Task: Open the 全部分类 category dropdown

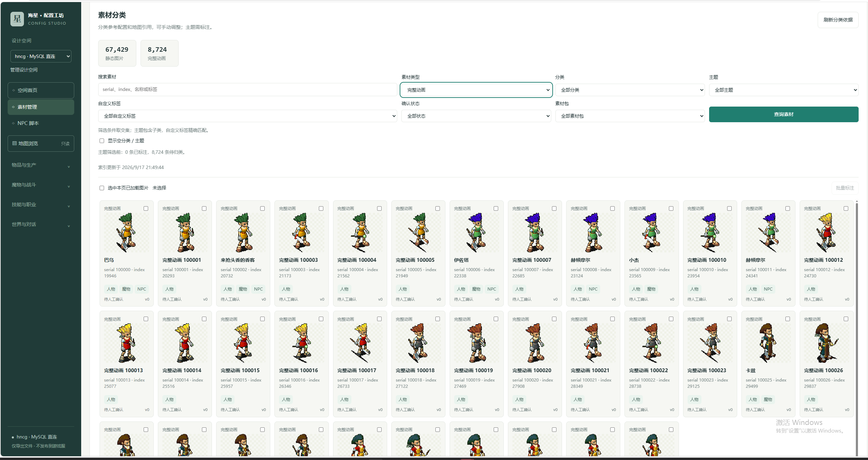Action: pos(630,90)
